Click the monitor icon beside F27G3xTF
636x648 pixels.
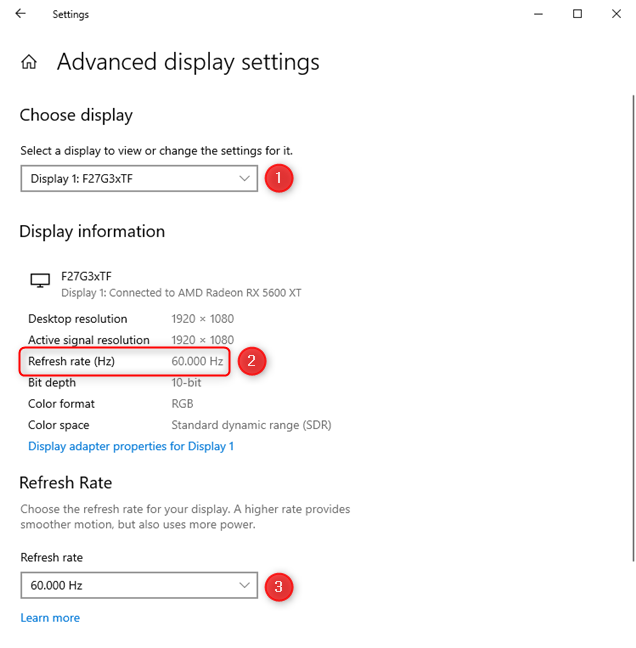pyautogui.click(x=40, y=281)
